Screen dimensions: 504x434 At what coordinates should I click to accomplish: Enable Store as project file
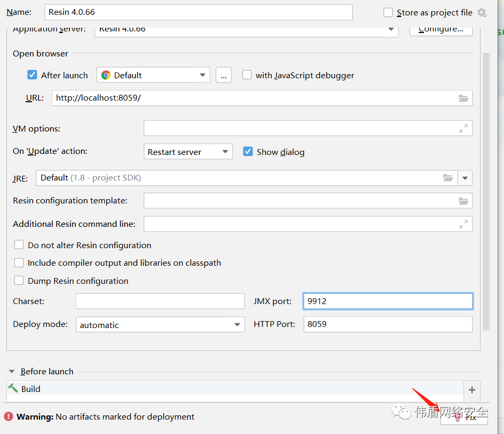click(x=388, y=13)
